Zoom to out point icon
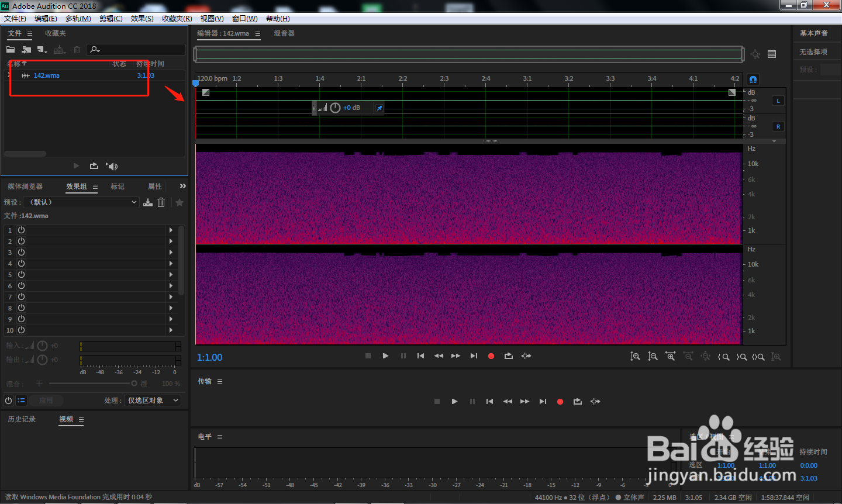 click(741, 357)
